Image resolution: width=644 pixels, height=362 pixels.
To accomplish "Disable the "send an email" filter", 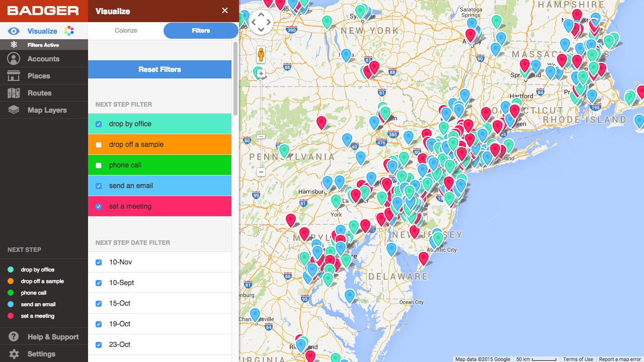I will (98, 186).
